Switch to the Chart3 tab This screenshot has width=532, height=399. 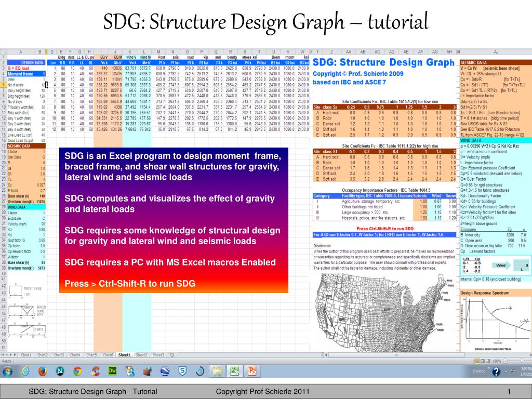click(x=59, y=355)
